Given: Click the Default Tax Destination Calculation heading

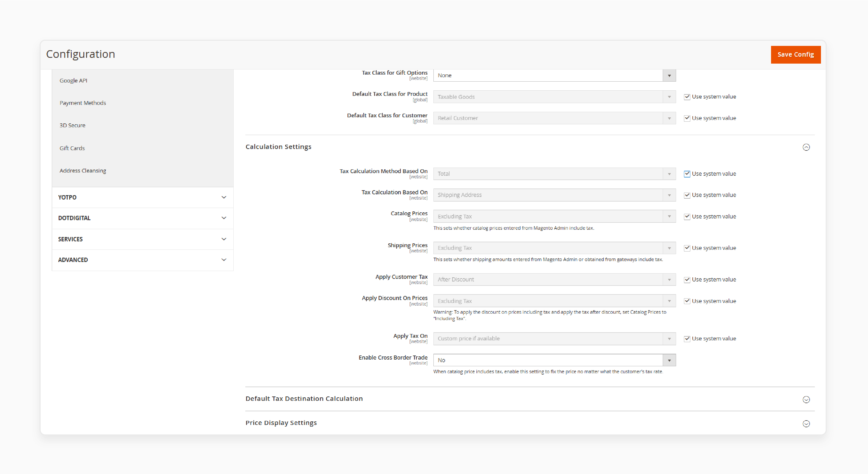Looking at the screenshot, I should point(304,398).
